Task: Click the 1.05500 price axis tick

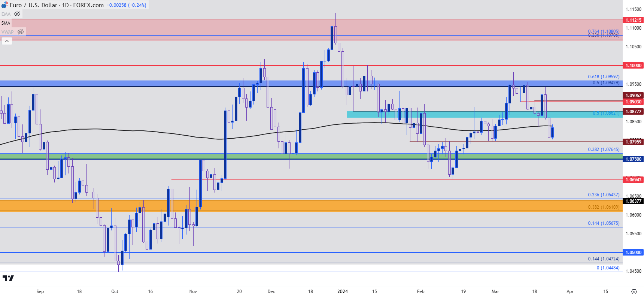Action: coord(633,234)
